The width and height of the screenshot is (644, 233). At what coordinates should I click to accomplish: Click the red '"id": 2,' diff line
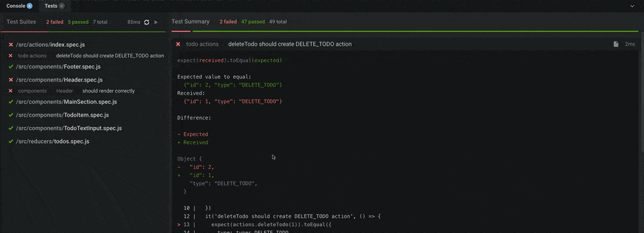coord(196,167)
